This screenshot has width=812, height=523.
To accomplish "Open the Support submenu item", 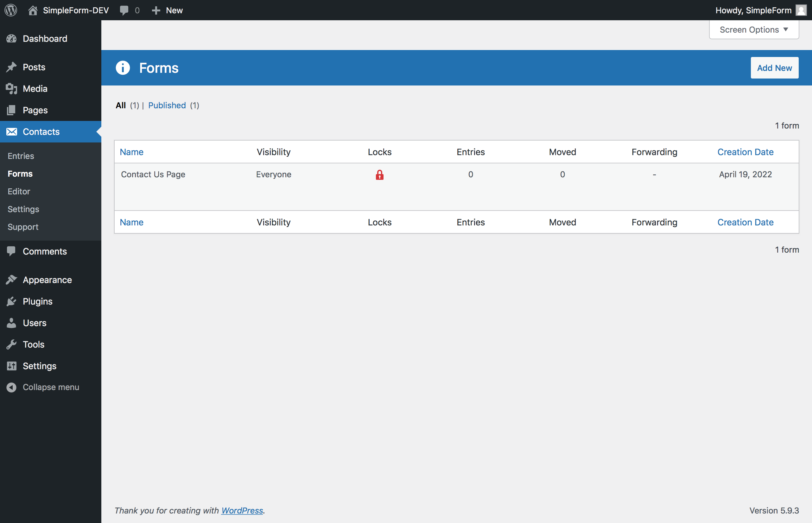I will coord(23,227).
